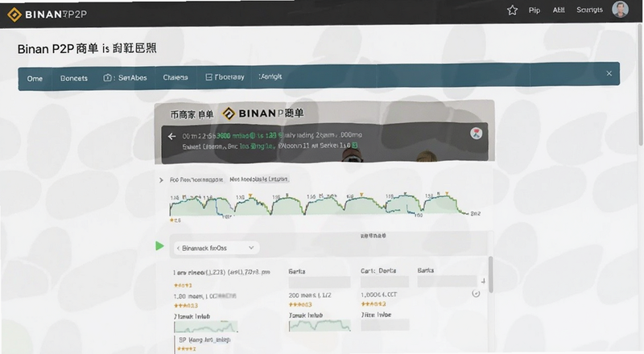Open the Scsngts link in header

coord(589,10)
